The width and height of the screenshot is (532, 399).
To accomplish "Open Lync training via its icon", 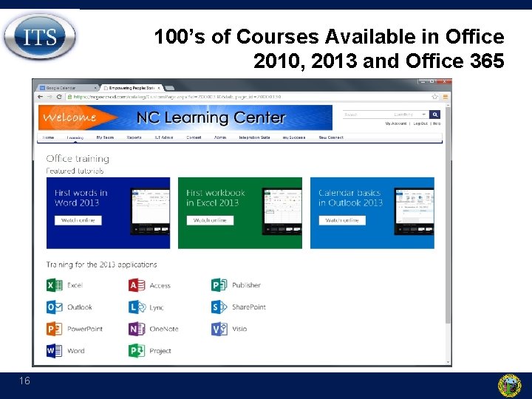I will (x=137, y=307).
